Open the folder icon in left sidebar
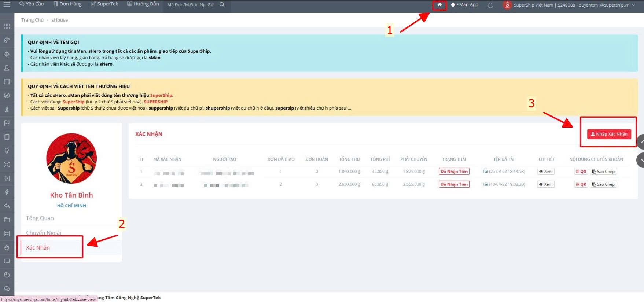The image size is (644, 302). click(x=7, y=220)
